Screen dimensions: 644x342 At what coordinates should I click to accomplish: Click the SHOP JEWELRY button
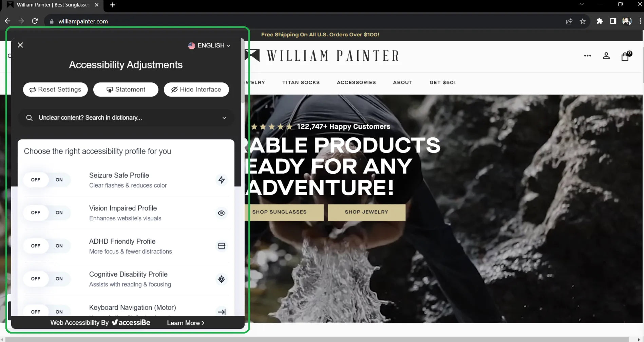(366, 212)
